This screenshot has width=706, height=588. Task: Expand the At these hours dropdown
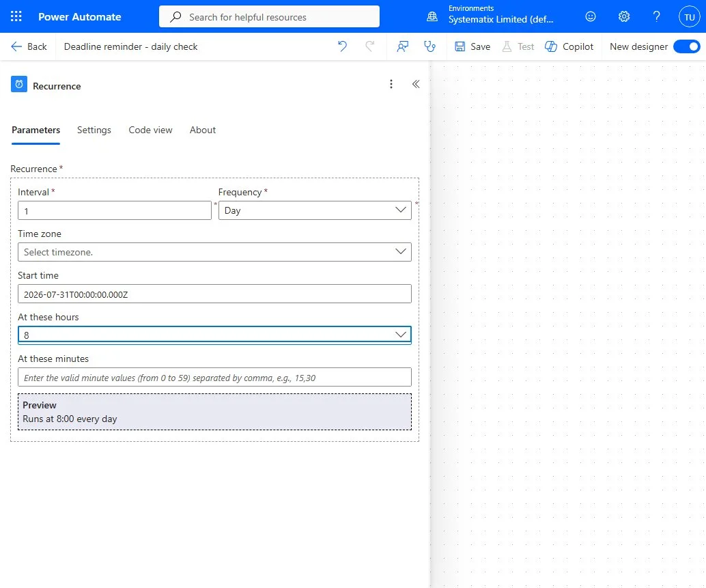tap(214, 335)
